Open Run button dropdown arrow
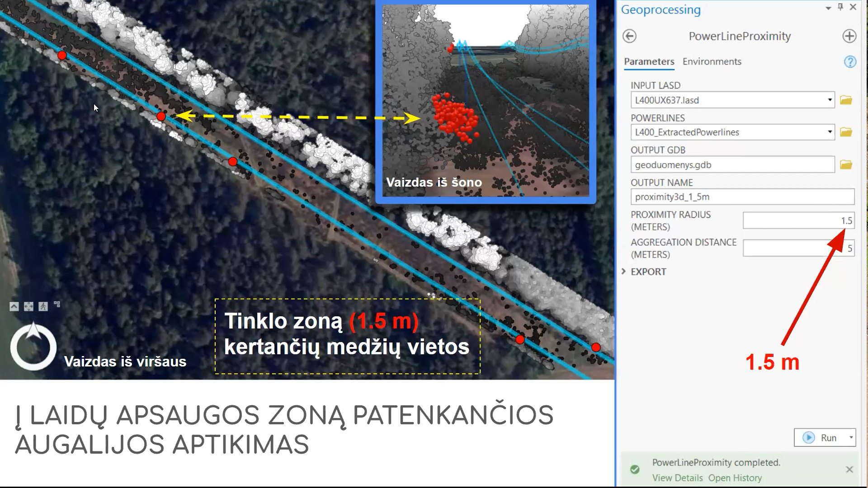This screenshot has height=488, width=868. [851, 437]
